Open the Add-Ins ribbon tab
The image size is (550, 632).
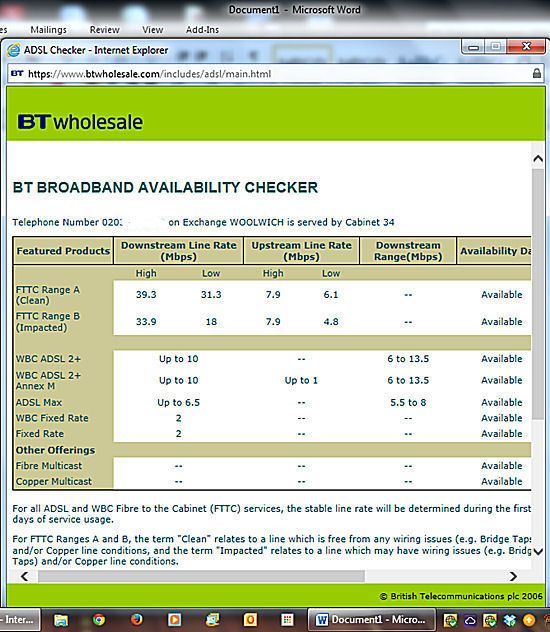point(202,30)
